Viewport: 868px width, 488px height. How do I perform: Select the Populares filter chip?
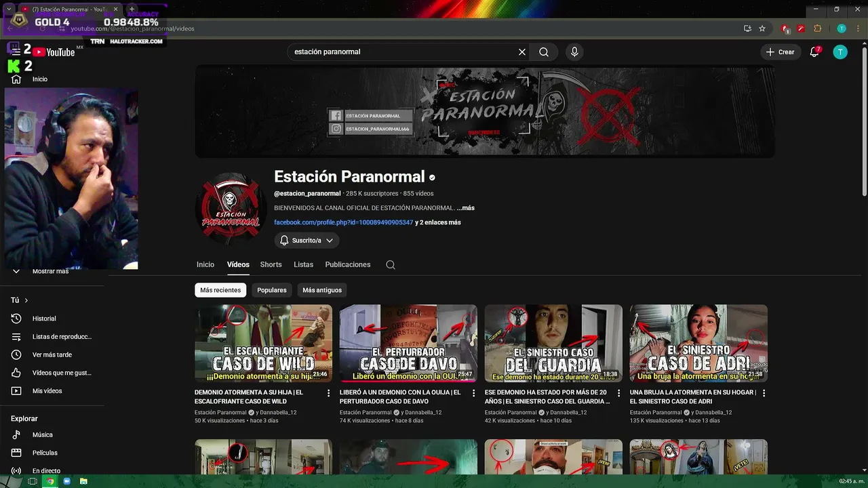point(272,290)
